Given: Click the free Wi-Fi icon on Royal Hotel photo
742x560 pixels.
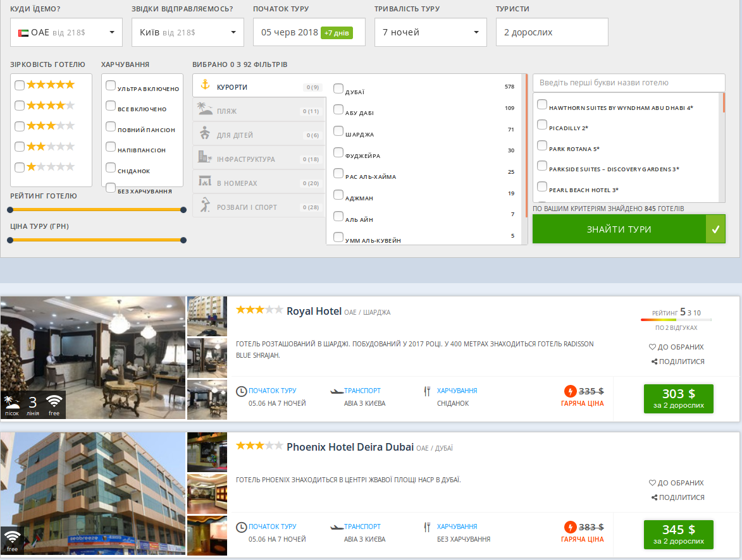Looking at the screenshot, I should [x=54, y=403].
